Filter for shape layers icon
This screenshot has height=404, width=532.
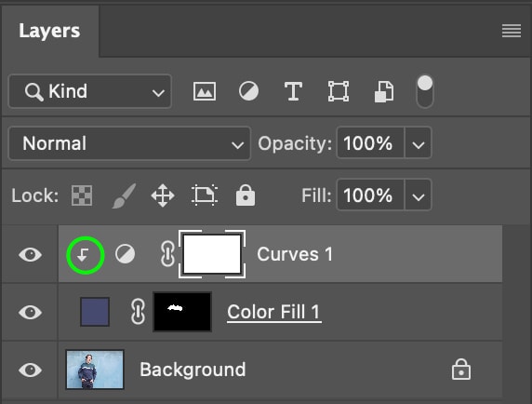click(339, 91)
